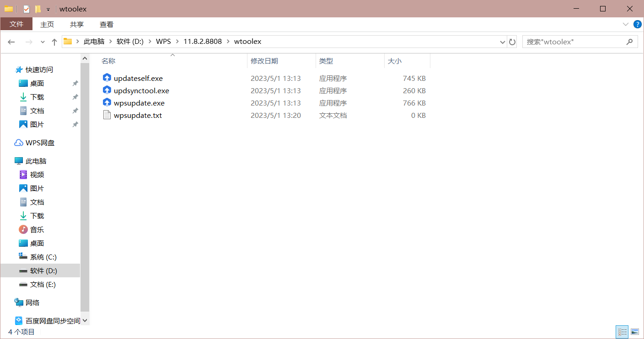
Task: Select the wpsupdate.txt text file icon
Action: pyautogui.click(x=107, y=115)
